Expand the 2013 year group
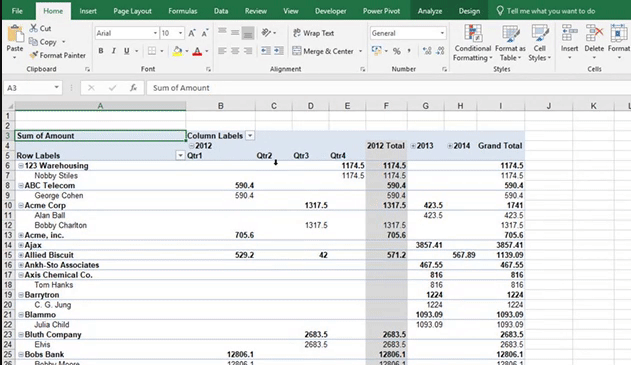This screenshot has height=365, width=631. pyautogui.click(x=413, y=146)
